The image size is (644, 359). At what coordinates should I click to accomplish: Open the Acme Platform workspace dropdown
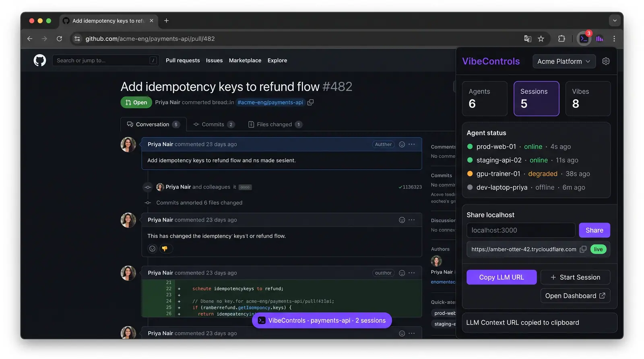click(564, 61)
